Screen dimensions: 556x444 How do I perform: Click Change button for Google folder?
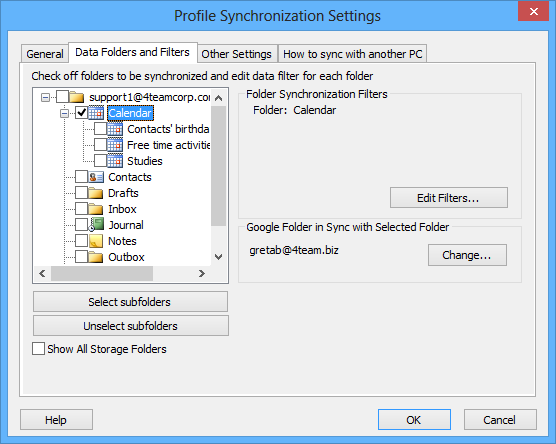pos(467,255)
